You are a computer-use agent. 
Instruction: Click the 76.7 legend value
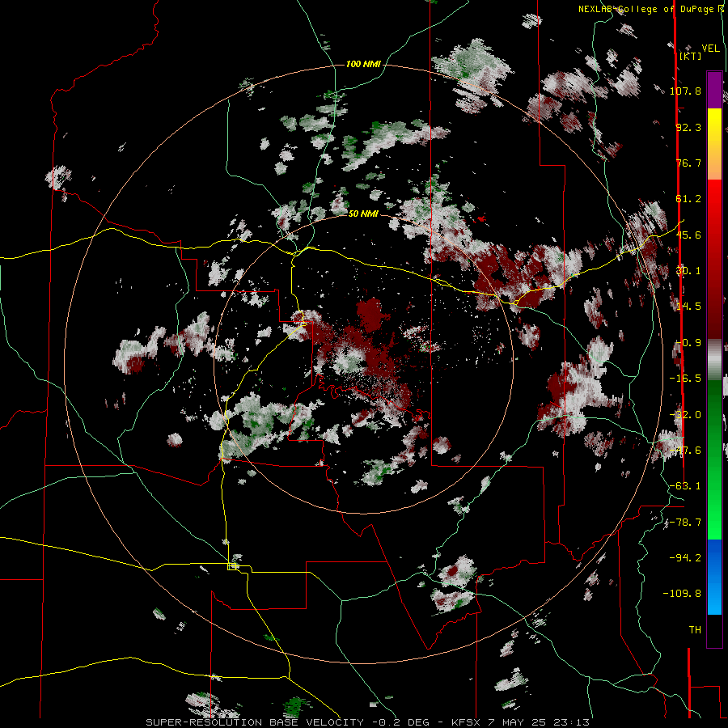tap(688, 163)
